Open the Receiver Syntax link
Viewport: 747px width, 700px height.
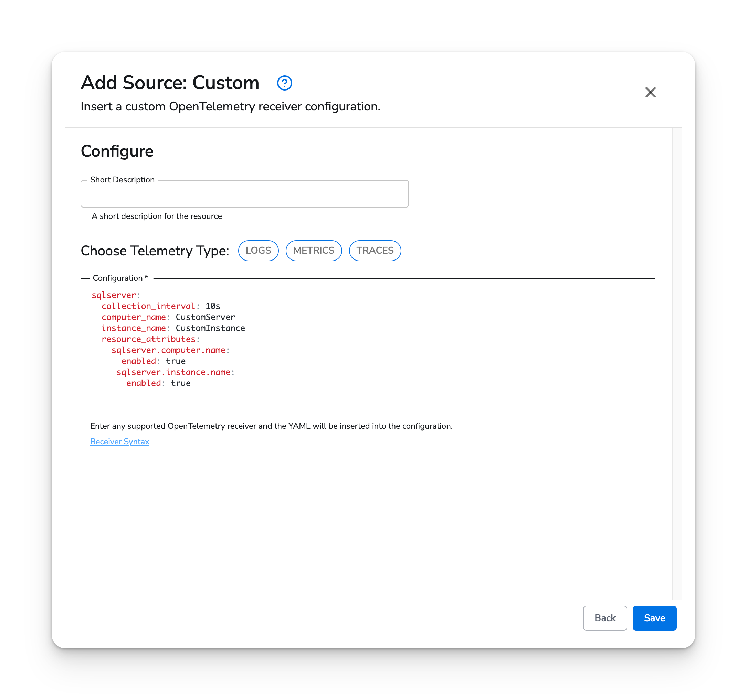pyautogui.click(x=119, y=441)
